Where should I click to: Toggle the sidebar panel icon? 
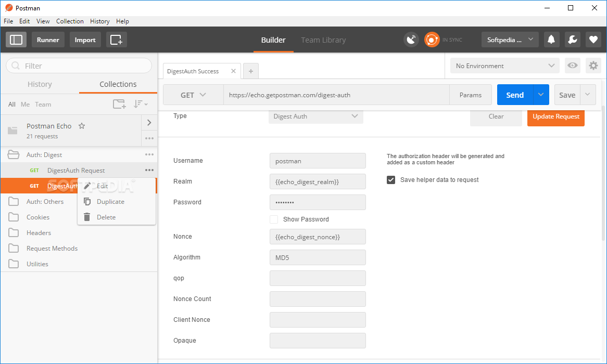[16, 40]
